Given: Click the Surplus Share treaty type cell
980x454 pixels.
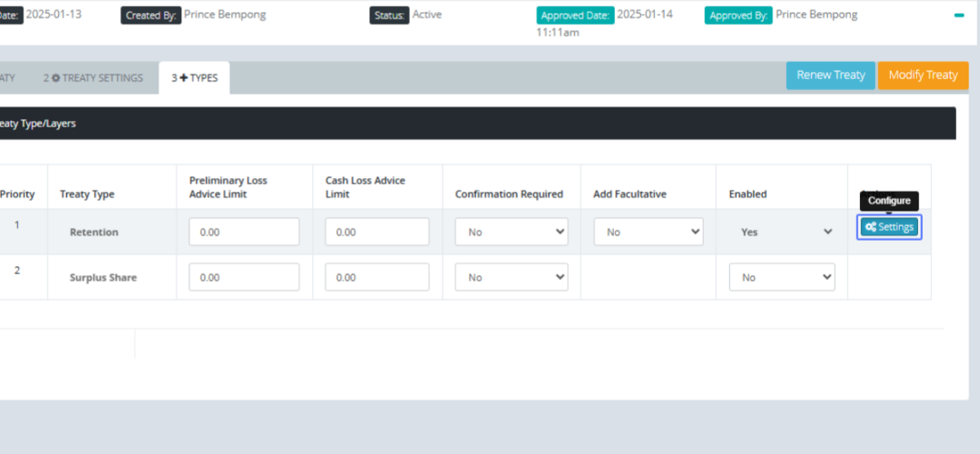Looking at the screenshot, I should [103, 278].
